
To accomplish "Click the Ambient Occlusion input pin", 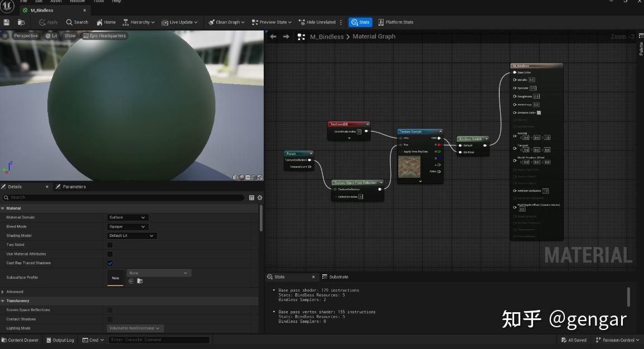I will pyautogui.click(x=515, y=191).
